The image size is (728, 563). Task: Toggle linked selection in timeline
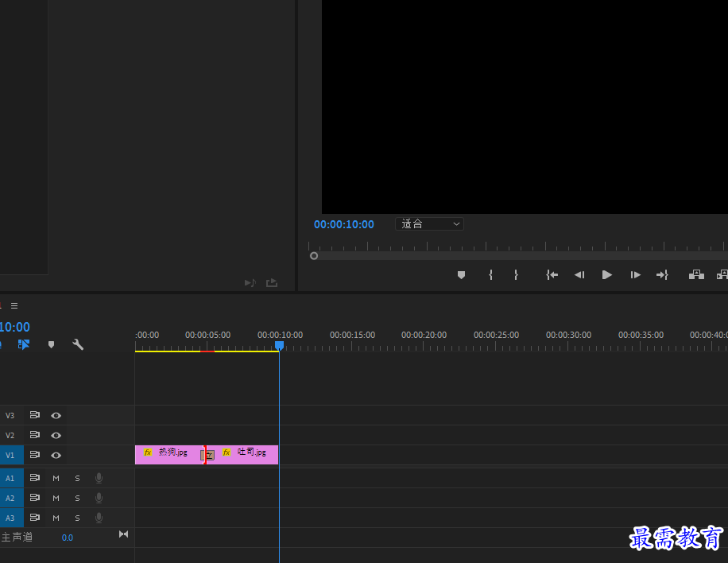[24, 344]
